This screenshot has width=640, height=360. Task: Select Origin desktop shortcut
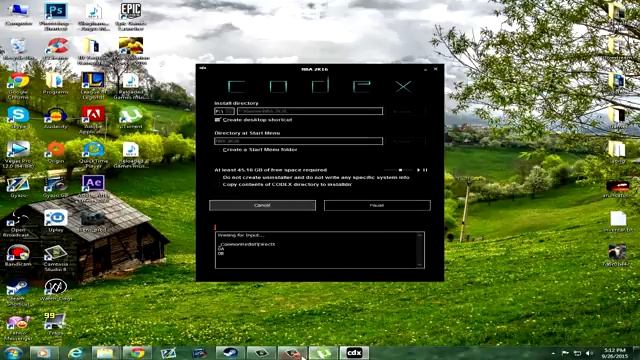56,152
